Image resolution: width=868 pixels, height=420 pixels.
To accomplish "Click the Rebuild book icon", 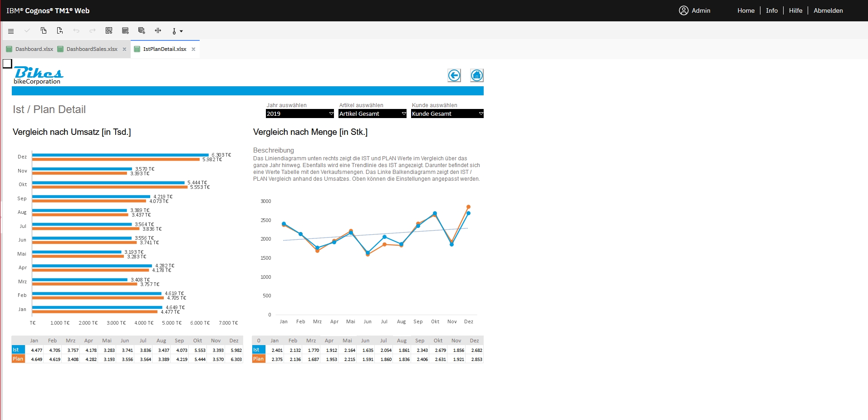I will tap(142, 31).
